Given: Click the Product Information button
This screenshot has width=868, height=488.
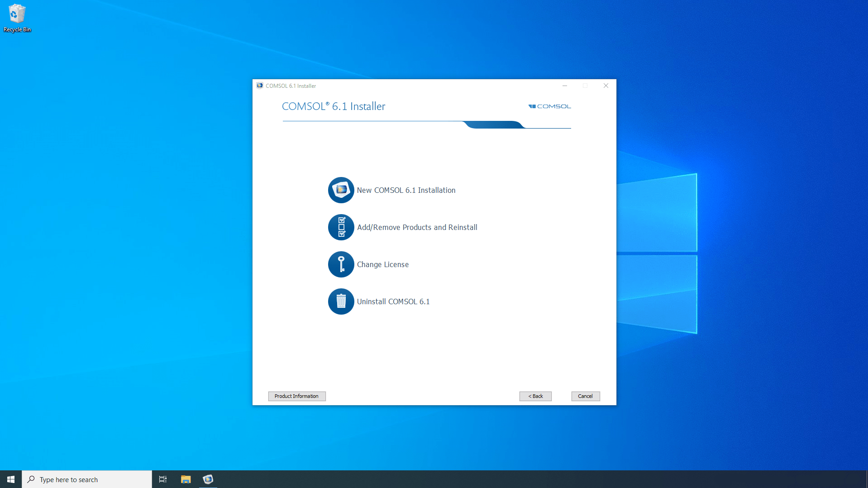Looking at the screenshot, I should 296,396.
